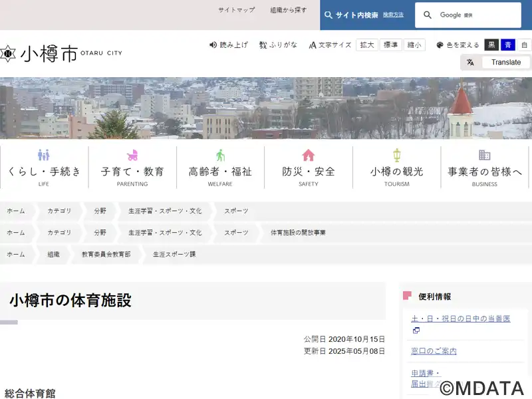This screenshot has width=532, height=399.
Task: Switch to black color scheme
Action: coord(491,45)
